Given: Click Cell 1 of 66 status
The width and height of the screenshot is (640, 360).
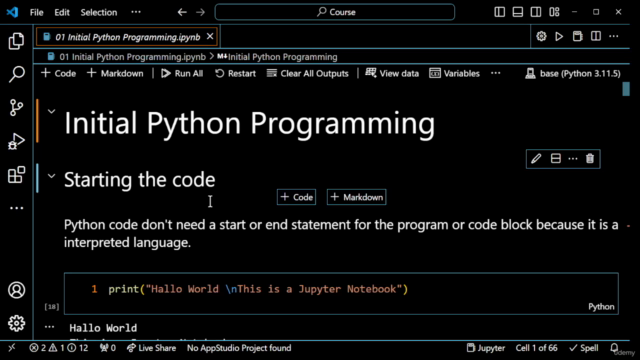Looking at the screenshot, I should click(536, 348).
